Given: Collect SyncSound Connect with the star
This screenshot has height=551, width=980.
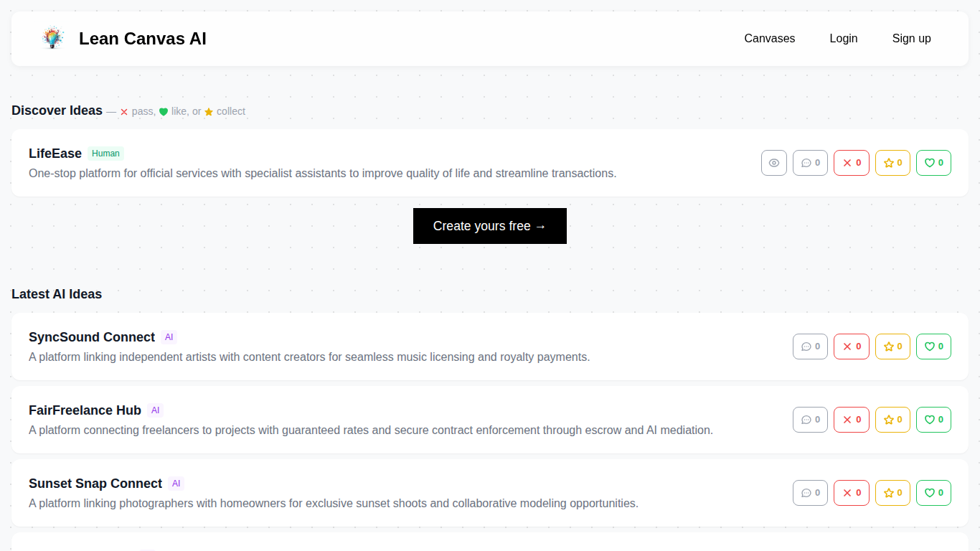Looking at the screenshot, I should coord(892,347).
